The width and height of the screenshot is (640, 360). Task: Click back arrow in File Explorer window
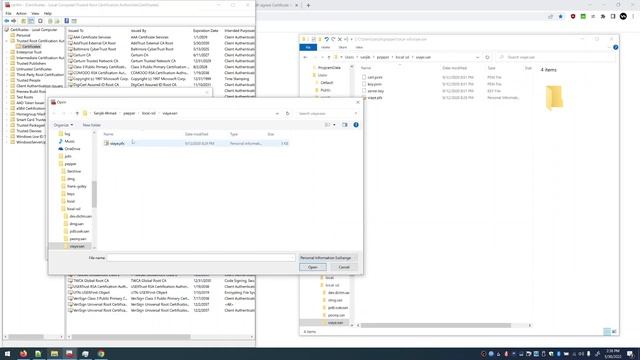(x=305, y=58)
